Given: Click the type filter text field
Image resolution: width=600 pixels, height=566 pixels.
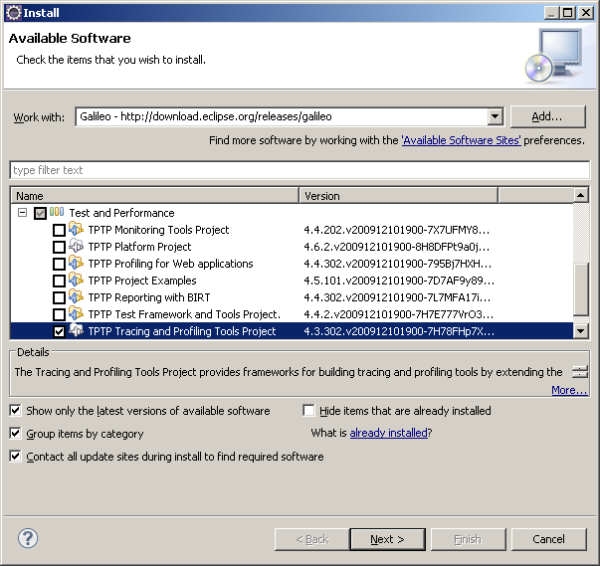Looking at the screenshot, I should pos(300,170).
